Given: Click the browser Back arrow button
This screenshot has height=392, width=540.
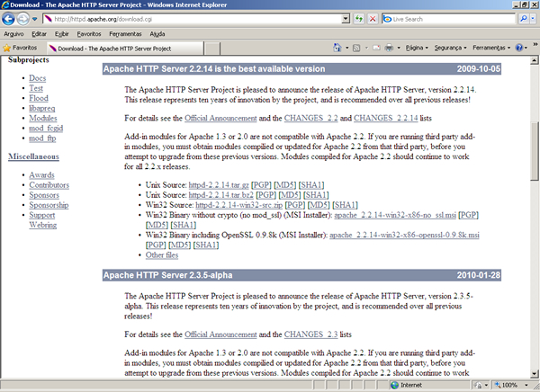Looking at the screenshot, I should tap(8, 19).
